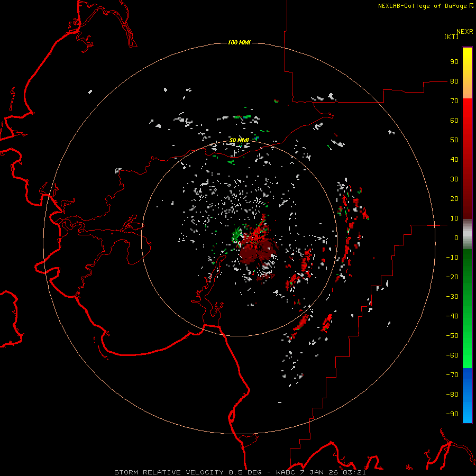Screen dimensions: 476x476
Task: Click the -40 value on the velocity scale
Action: coord(452,316)
